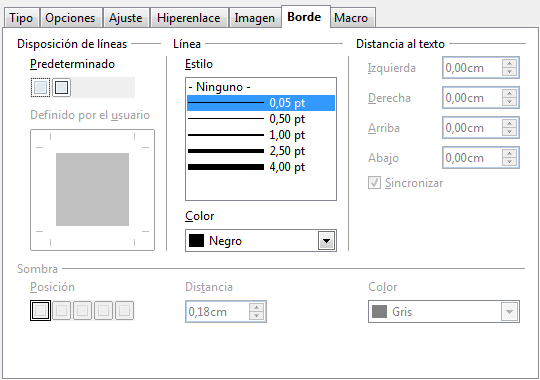Select the 2,50 pt line style
The width and height of the screenshot is (540, 380).
[261, 151]
